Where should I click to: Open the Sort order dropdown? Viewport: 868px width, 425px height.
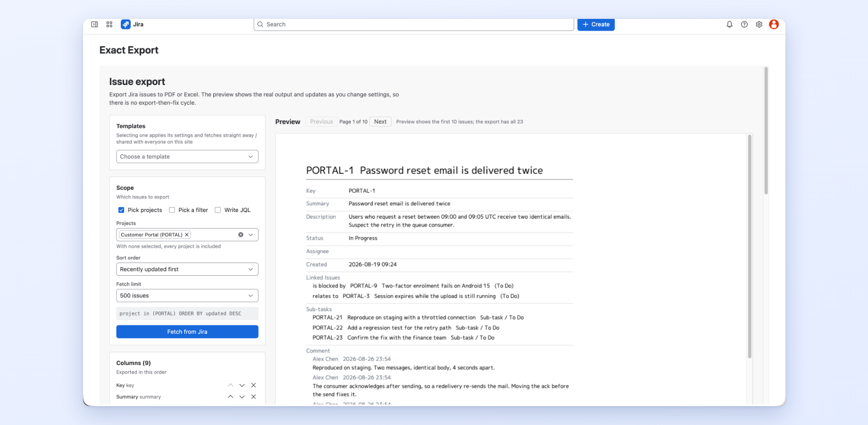[x=187, y=269]
